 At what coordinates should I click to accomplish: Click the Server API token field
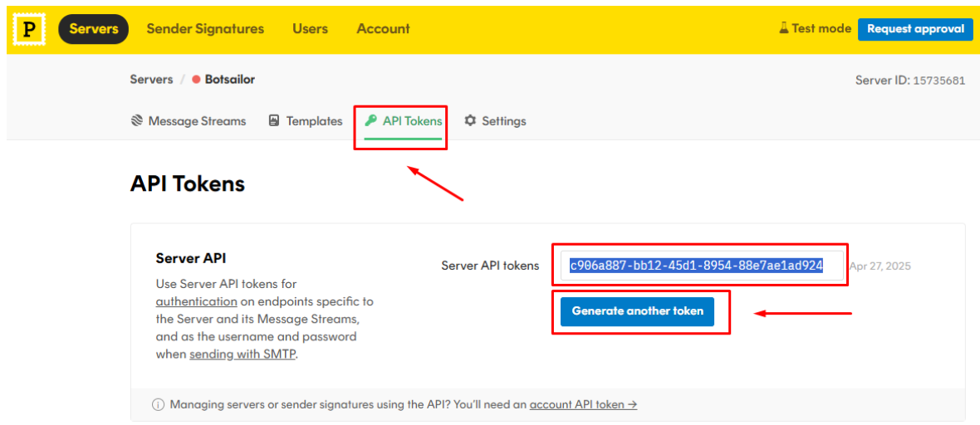702,266
